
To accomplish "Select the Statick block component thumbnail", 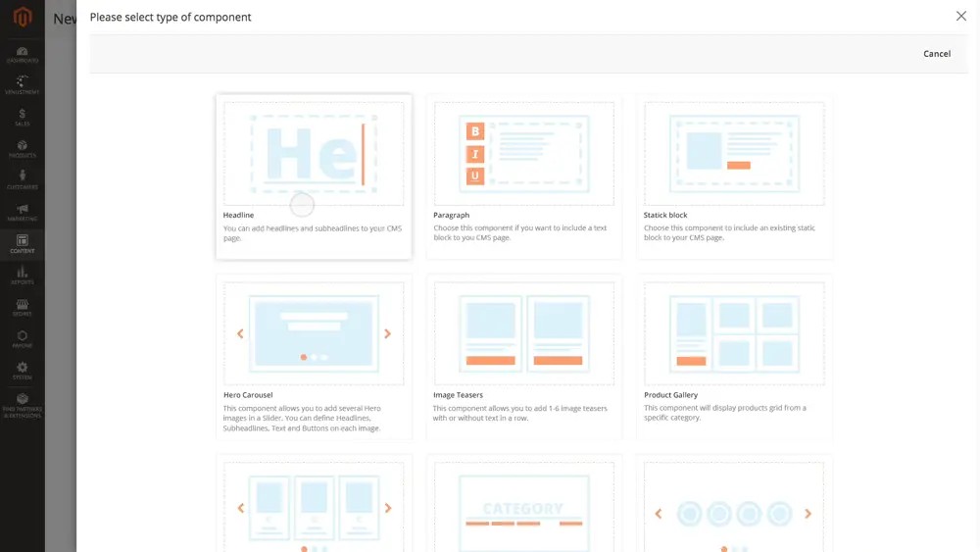I will (x=734, y=154).
